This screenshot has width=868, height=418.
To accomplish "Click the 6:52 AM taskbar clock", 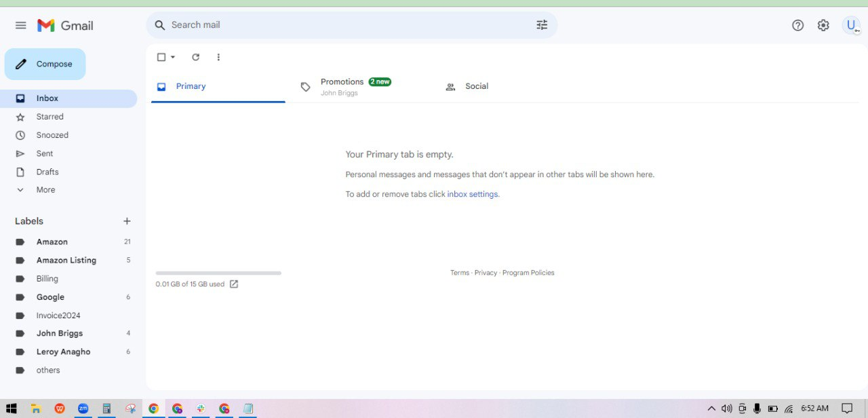I will pos(814,408).
